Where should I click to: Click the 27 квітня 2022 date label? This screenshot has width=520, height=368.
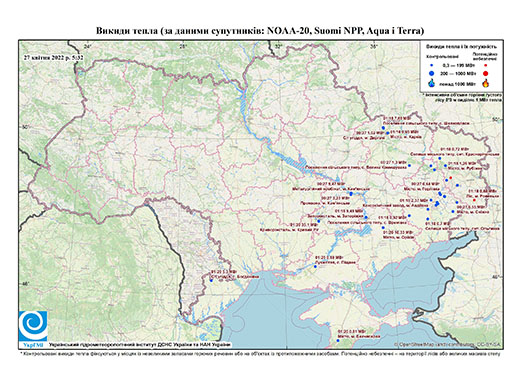click(x=53, y=58)
